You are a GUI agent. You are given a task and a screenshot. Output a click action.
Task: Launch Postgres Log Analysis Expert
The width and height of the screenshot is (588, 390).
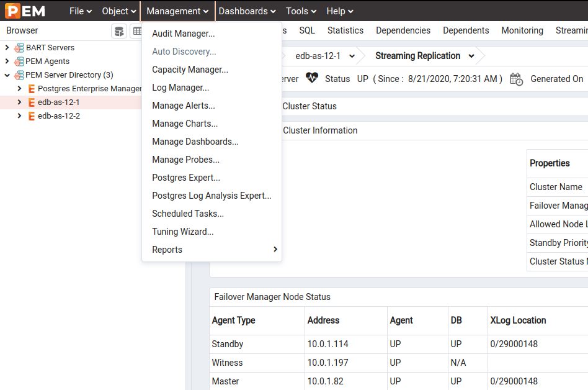pos(212,196)
